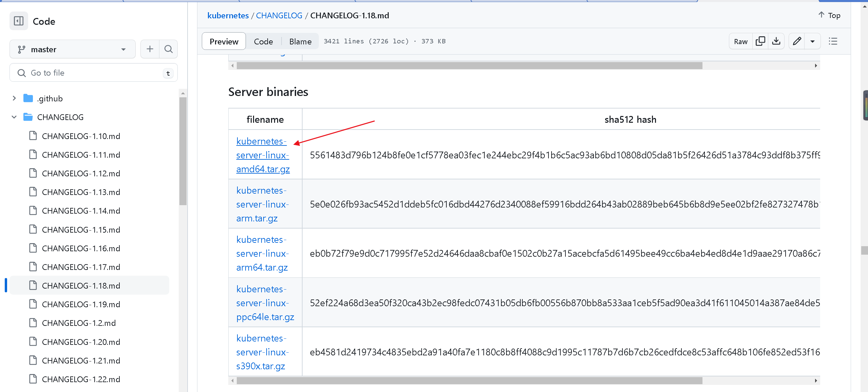Image resolution: width=868 pixels, height=392 pixels.
Task: Click the ppc64le sha512 hash starting 52ef224a
Action: pyautogui.click(x=565, y=303)
